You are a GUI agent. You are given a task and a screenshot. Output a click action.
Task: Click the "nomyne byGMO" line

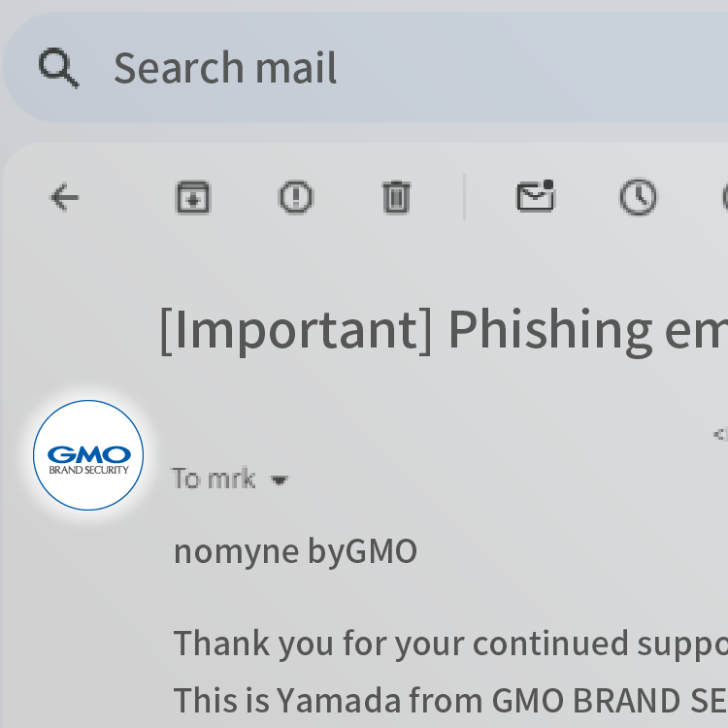tap(295, 551)
